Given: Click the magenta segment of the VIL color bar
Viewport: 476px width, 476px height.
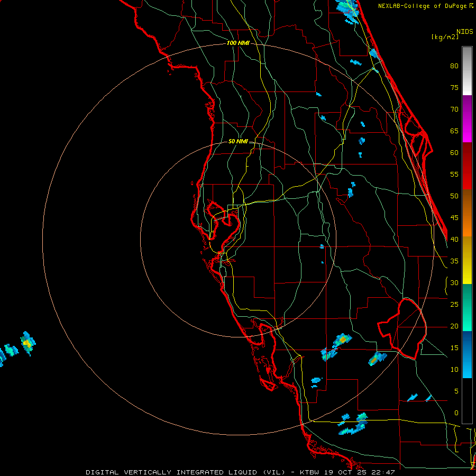Looking at the screenshot, I should pos(467,119).
